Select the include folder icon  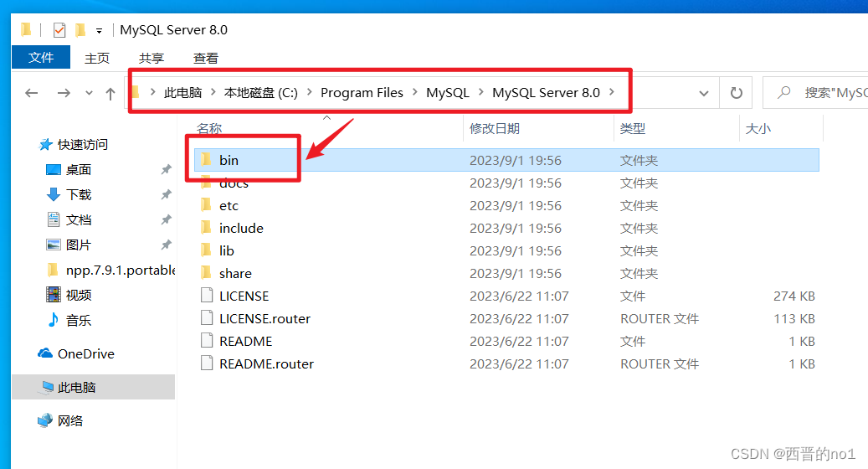(207, 228)
